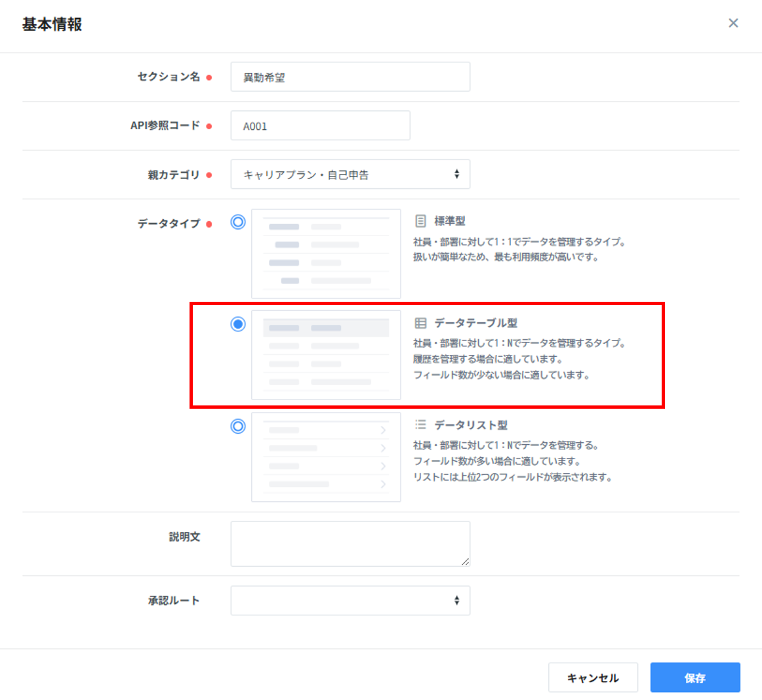Select the データテーブル型 radio button

click(x=238, y=324)
